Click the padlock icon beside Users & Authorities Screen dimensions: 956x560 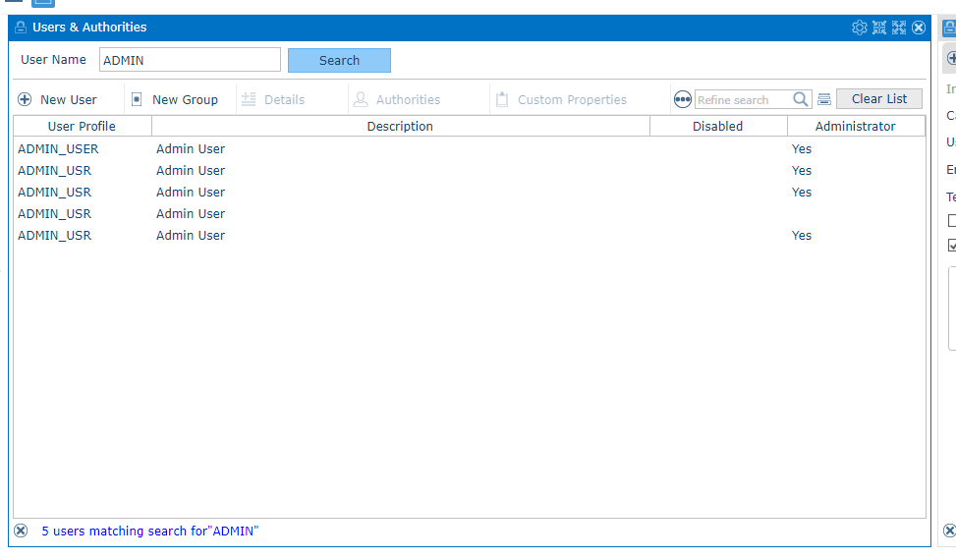click(x=21, y=28)
